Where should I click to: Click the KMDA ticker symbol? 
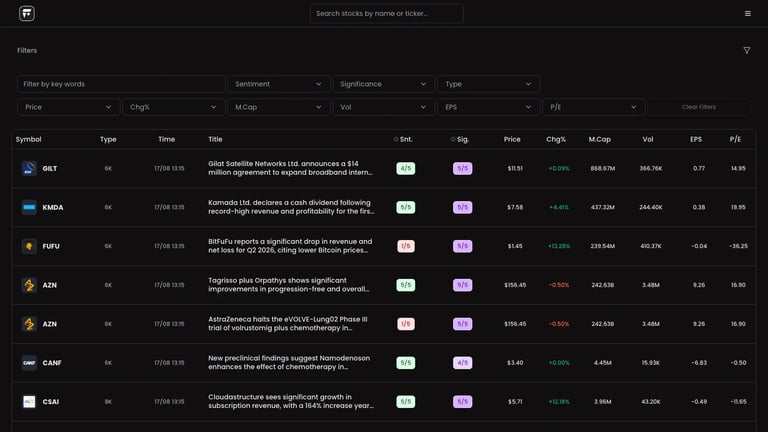[x=53, y=207]
